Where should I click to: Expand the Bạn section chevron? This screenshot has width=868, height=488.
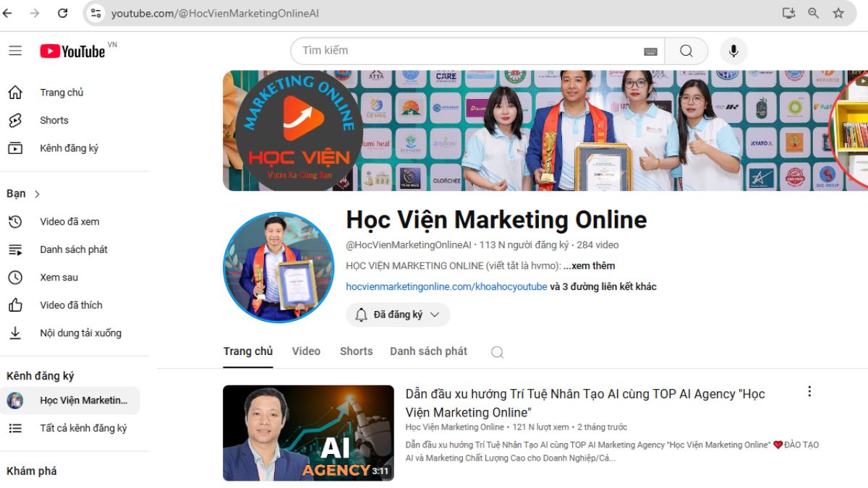[x=37, y=194]
